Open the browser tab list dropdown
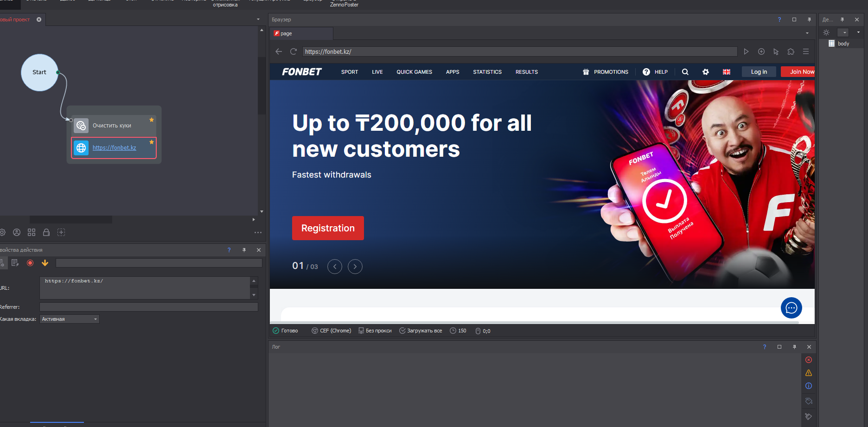This screenshot has height=427, width=868. [807, 33]
